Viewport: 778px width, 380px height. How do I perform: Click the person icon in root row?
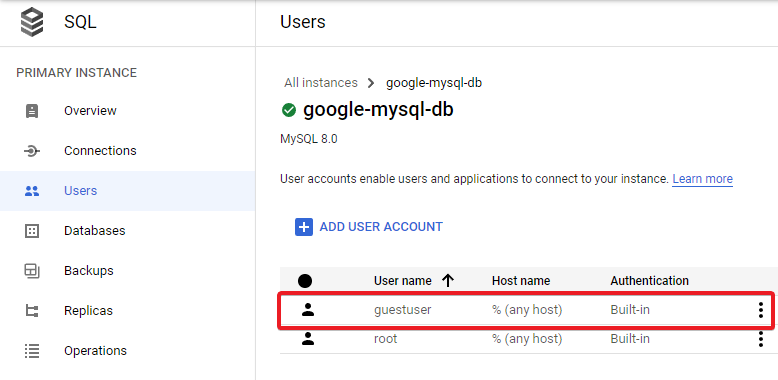308,339
